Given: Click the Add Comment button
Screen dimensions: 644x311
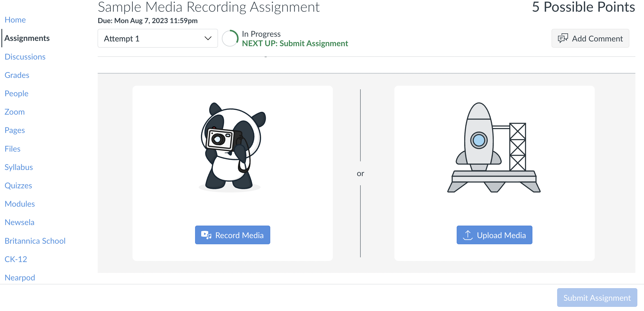Looking at the screenshot, I should coord(590,38).
